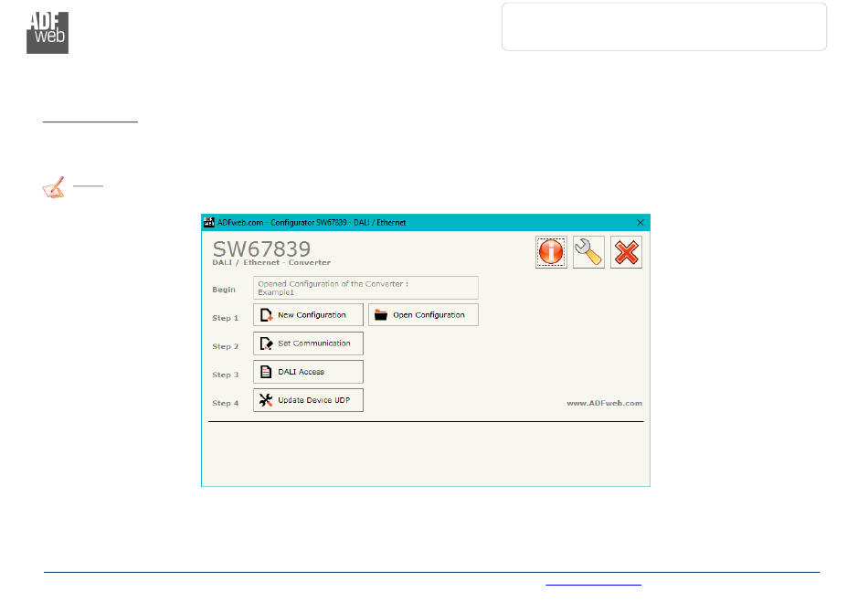The height and width of the screenshot is (602, 868).
Task: Click the 'DALI / Ethernet - Converter' subtitle
Action: [271, 263]
